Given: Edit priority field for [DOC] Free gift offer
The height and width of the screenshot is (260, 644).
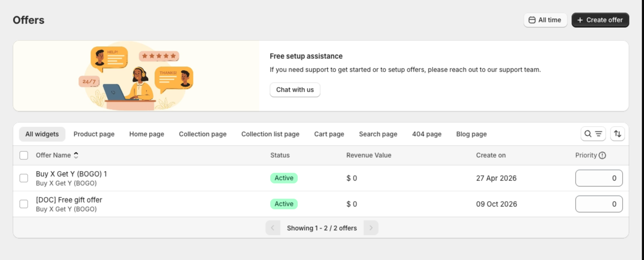Looking at the screenshot, I should click(x=599, y=204).
